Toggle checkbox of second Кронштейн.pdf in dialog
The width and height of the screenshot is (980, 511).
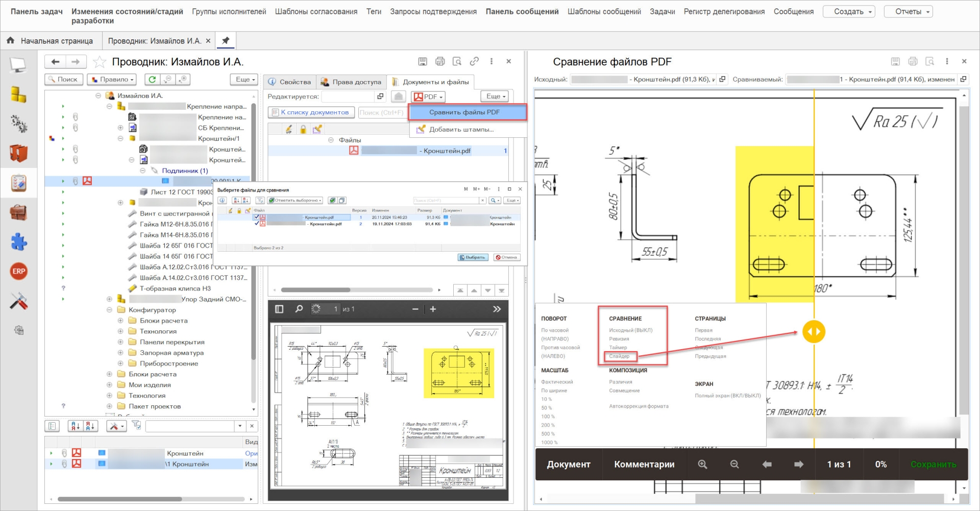tap(257, 224)
